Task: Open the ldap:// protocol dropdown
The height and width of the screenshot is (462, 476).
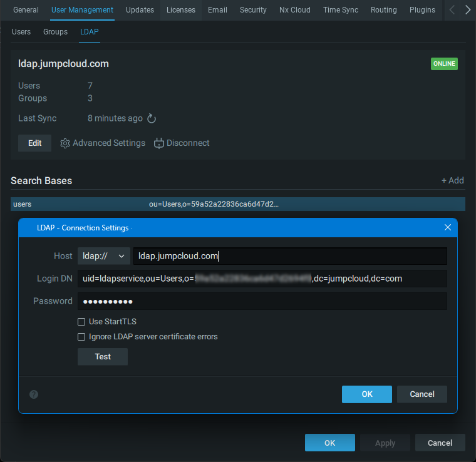Action: [104, 256]
